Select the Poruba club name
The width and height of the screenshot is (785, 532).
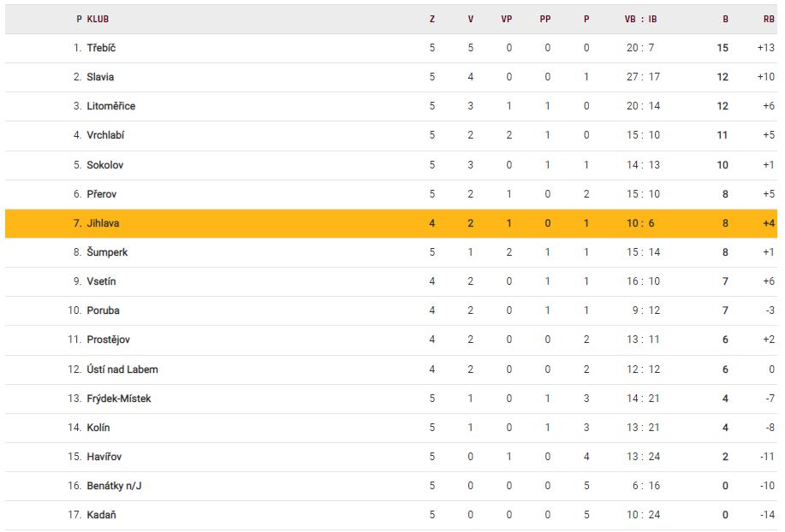(103, 310)
